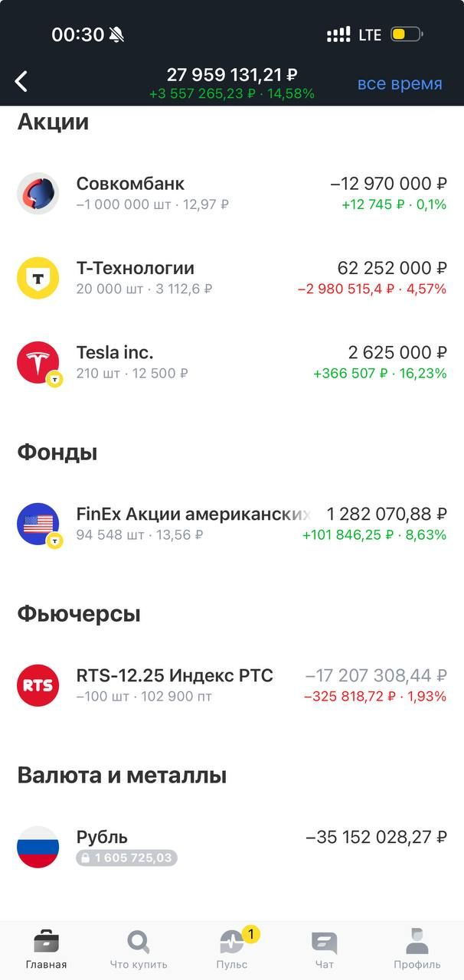Viewport: 464px width, 980px height.
Task: Tap the red RTS futures icon
Action: coord(38,685)
